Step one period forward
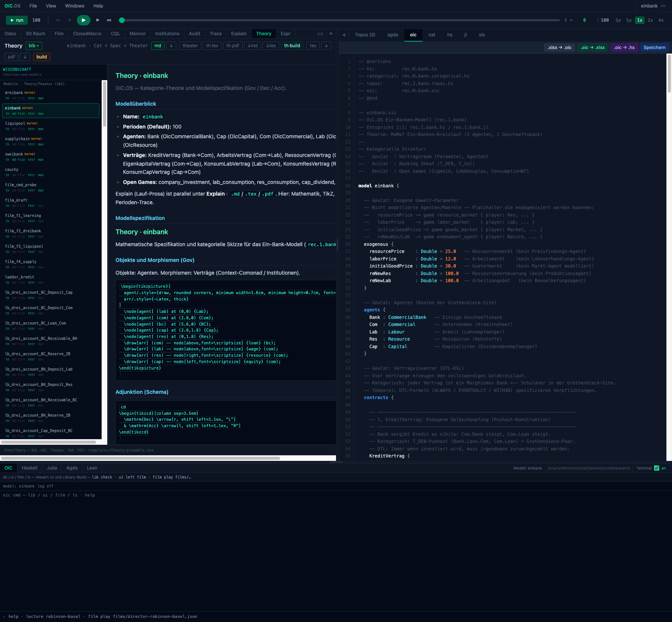This screenshot has width=672, height=622. point(98,20)
